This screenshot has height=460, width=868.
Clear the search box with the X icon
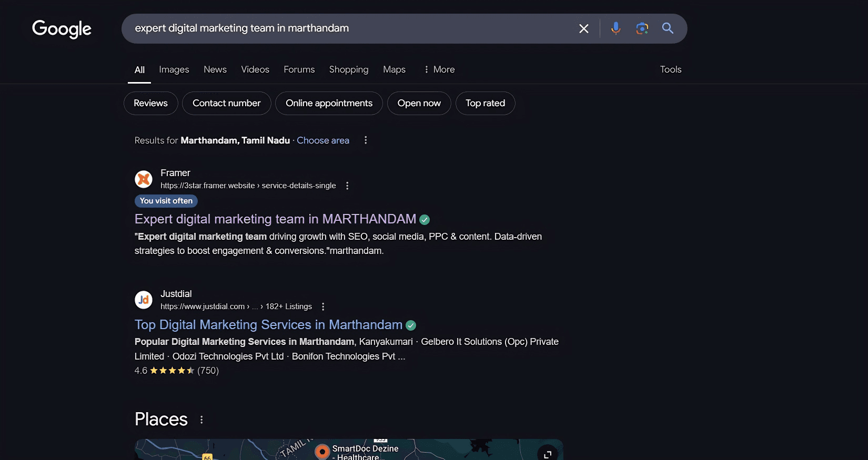coord(584,28)
